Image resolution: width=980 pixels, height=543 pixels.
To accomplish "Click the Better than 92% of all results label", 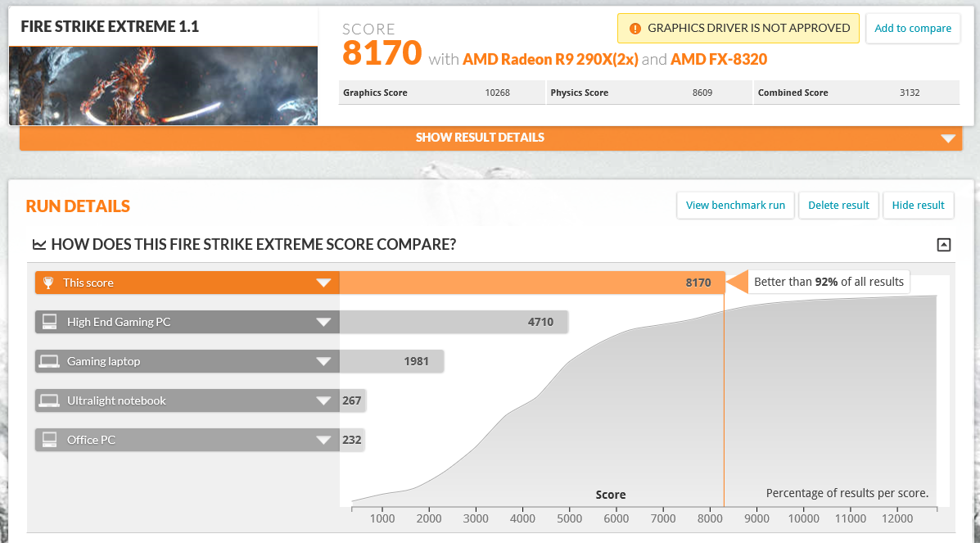I will click(829, 282).
